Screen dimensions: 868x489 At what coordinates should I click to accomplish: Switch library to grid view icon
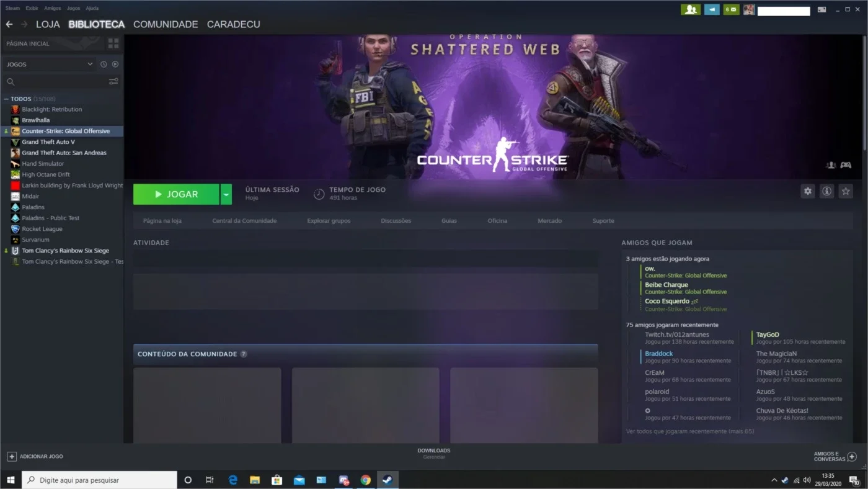pyautogui.click(x=113, y=43)
